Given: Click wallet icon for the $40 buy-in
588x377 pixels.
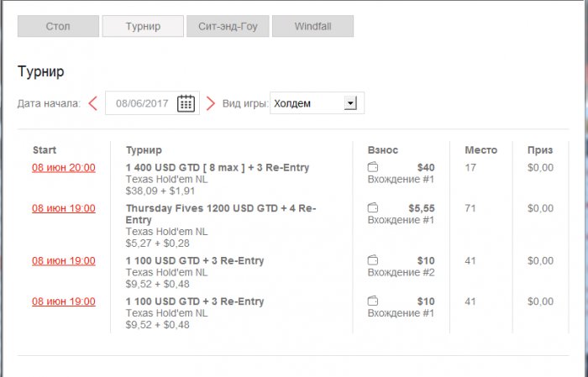Looking at the screenshot, I should (x=373, y=168).
